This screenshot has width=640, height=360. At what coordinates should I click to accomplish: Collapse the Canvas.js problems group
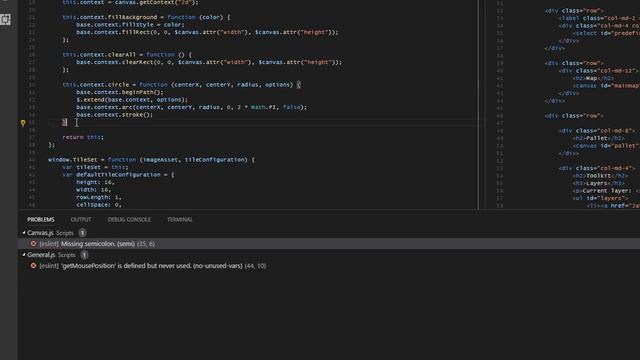coord(24,233)
